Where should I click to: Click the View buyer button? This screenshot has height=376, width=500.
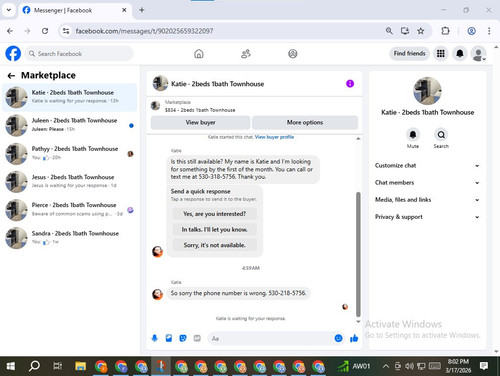click(x=200, y=122)
